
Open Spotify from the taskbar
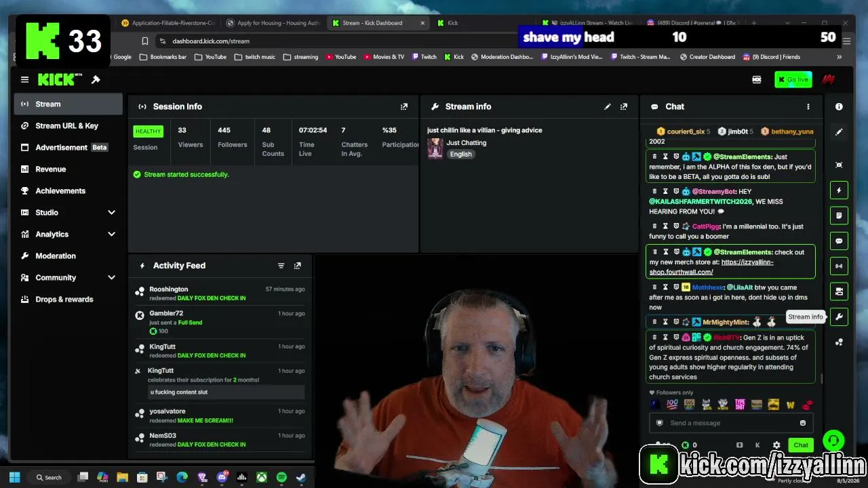(x=281, y=477)
